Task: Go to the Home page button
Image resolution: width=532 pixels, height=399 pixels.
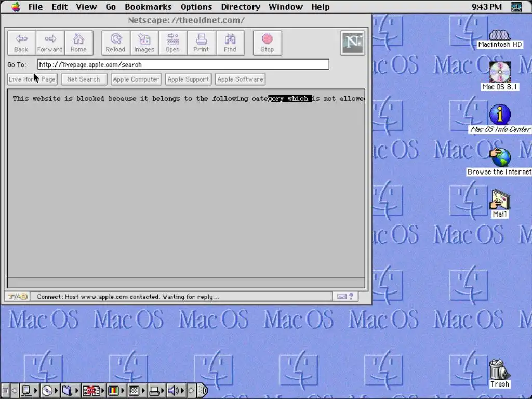Action: (78, 43)
